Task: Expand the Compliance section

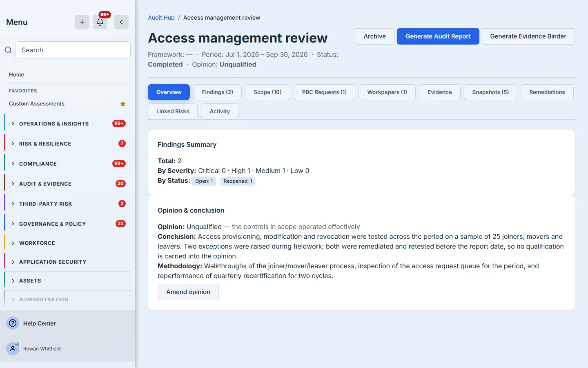Action: click(67, 164)
